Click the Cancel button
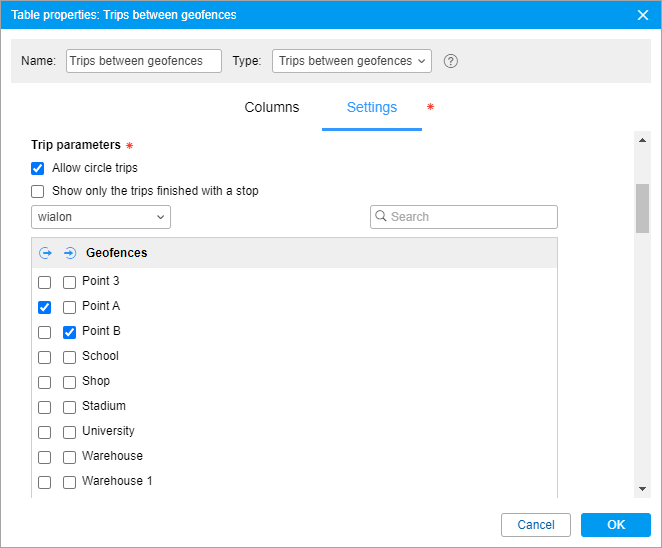Image resolution: width=662 pixels, height=548 pixels. [x=536, y=525]
